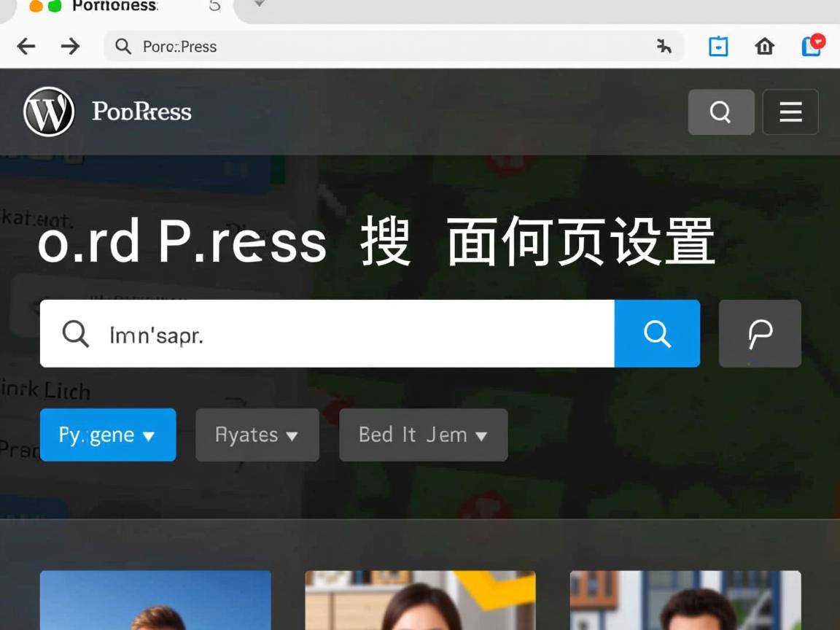The image size is (840, 630).
Task: Open the tab overview chevron next to the tab
Action: 258,6
